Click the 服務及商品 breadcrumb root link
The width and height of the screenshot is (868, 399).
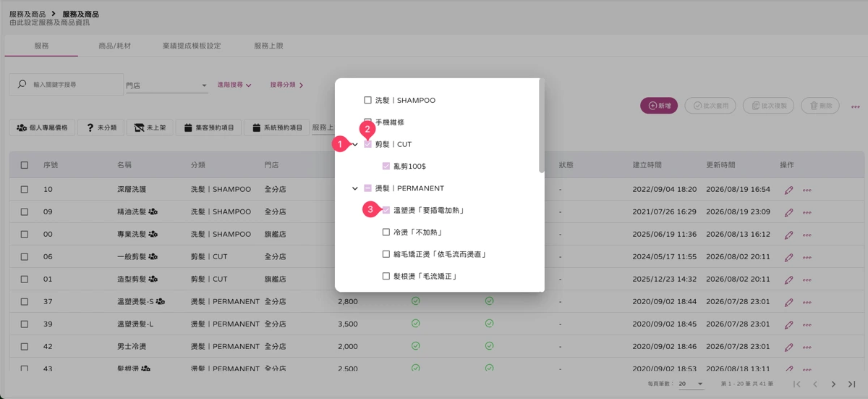pyautogui.click(x=27, y=14)
